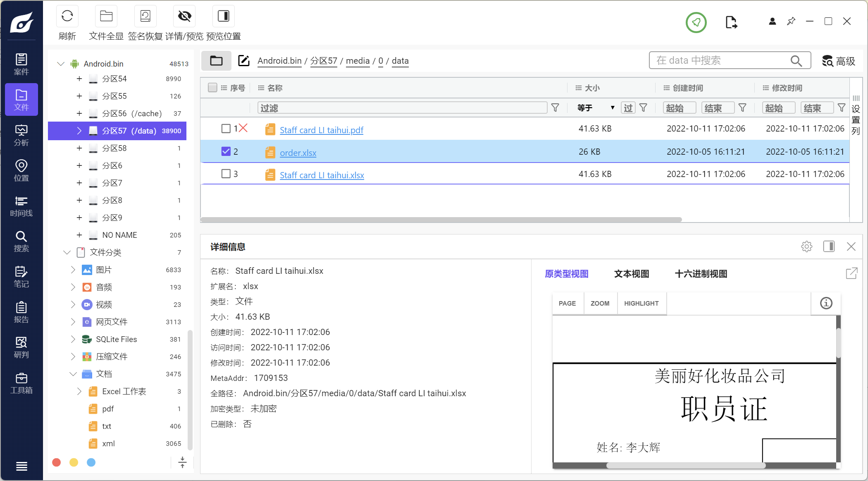Click the folder icon beside the path
This screenshot has width=868, height=481.
coord(216,61)
